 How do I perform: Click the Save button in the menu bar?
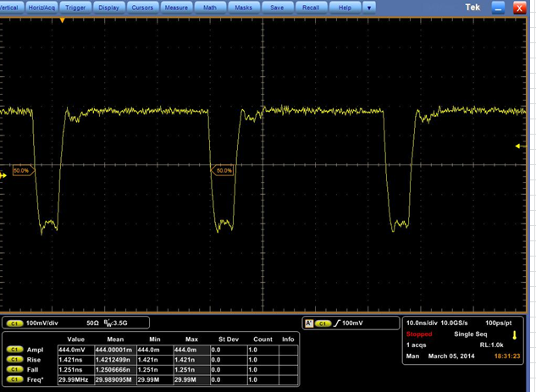pyautogui.click(x=277, y=7)
